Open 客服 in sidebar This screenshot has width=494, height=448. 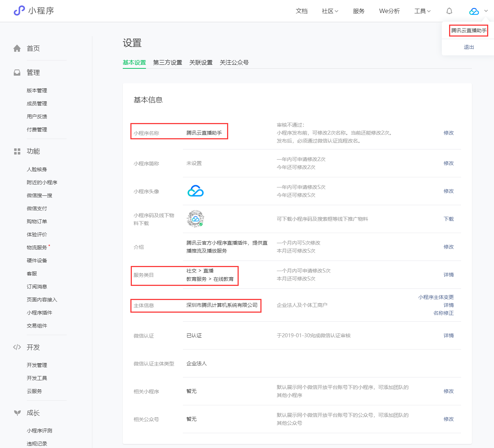point(32,274)
